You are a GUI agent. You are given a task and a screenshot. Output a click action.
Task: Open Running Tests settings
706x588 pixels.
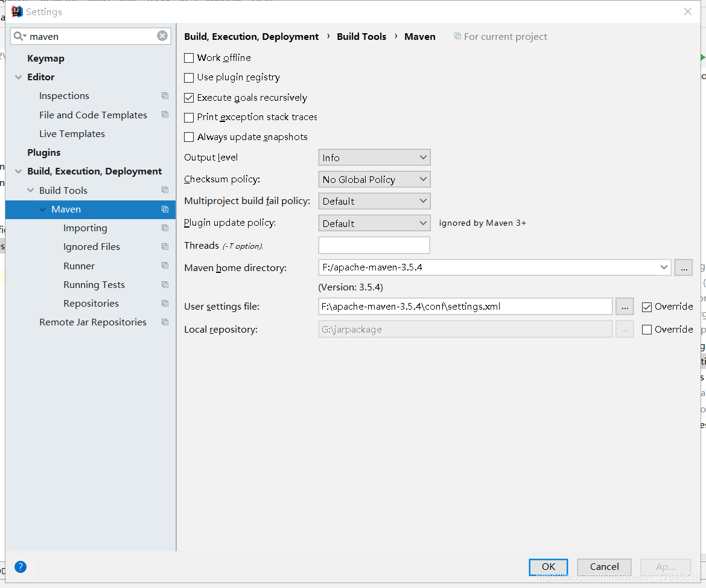tap(94, 285)
